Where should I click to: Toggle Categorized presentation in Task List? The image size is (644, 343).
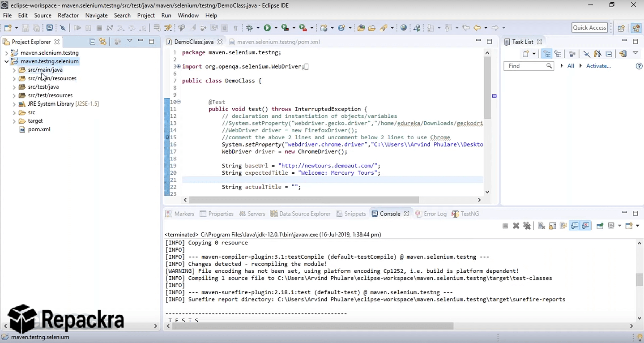(546, 54)
